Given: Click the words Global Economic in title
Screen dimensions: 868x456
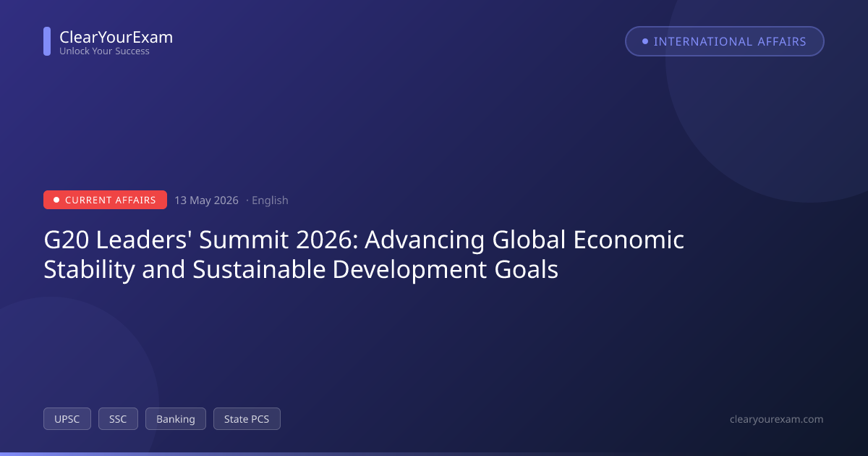Looking at the screenshot, I should pos(588,240).
